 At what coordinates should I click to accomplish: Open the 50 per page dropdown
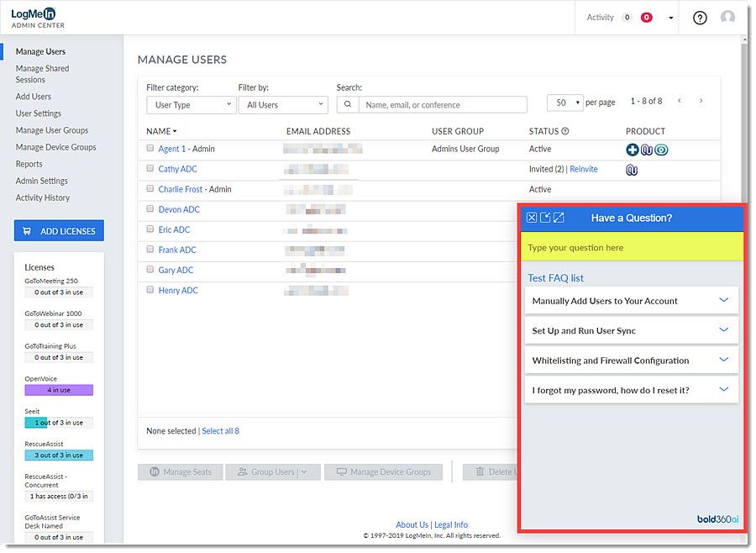pyautogui.click(x=564, y=103)
